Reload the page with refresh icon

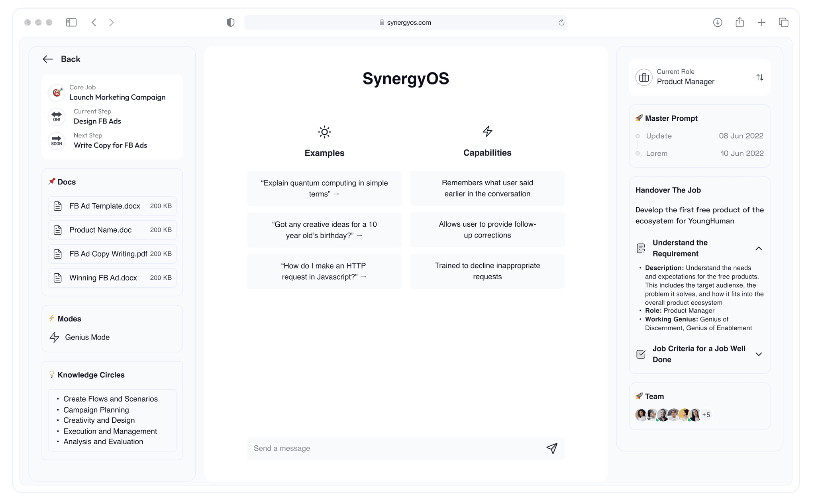coord(561,22)
